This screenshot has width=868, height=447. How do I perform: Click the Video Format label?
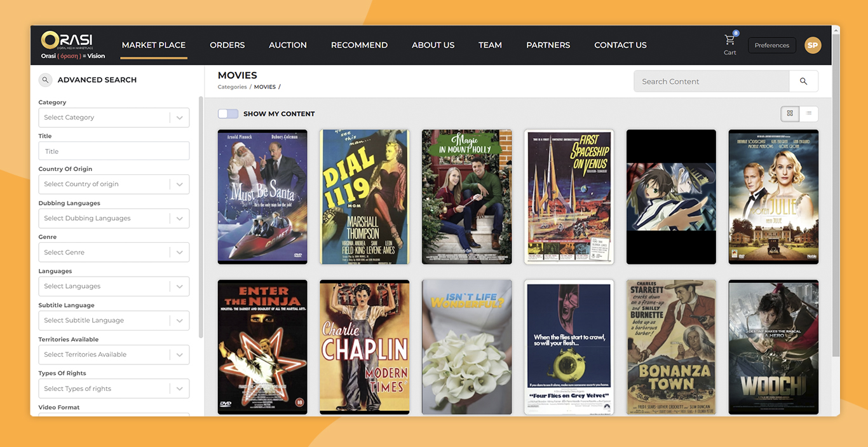(x=59, y=408)
